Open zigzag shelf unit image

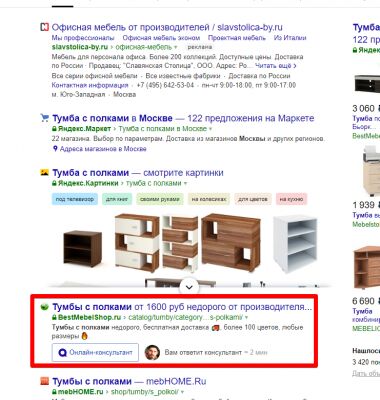180,243
